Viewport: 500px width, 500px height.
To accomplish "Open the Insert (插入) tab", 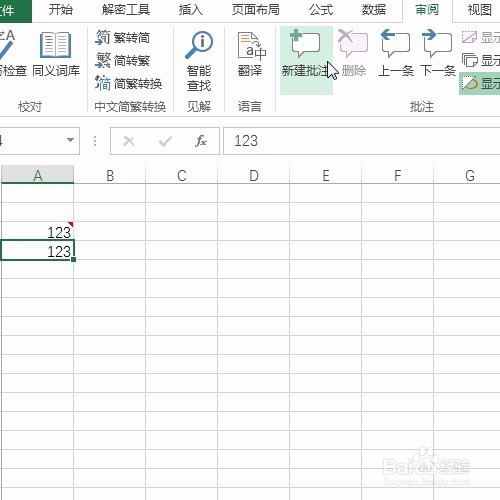I will (190, 10).
